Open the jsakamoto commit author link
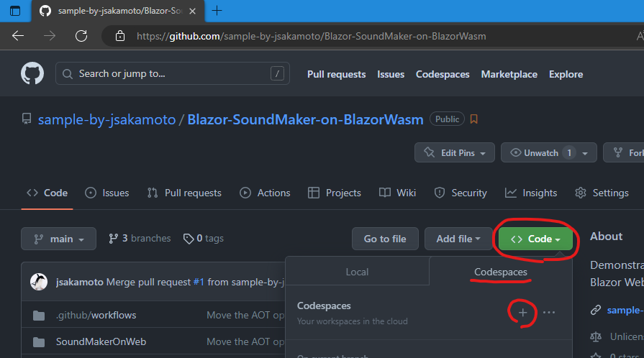 (x=80, y=282)
